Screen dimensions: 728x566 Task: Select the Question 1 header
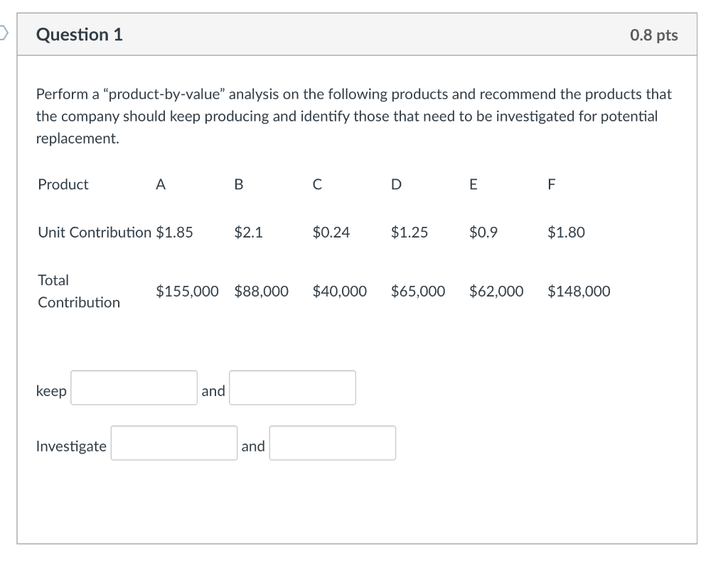pyautogui.click(x=80, y=33)
